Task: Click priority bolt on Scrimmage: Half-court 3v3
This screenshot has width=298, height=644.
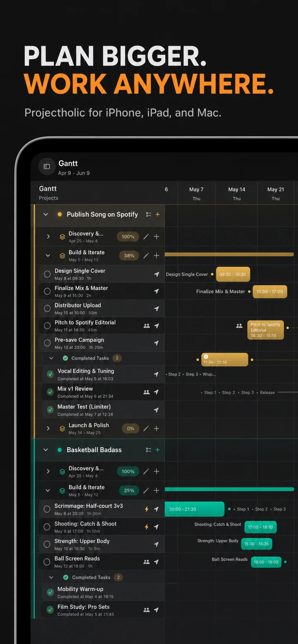Action: 147,509
